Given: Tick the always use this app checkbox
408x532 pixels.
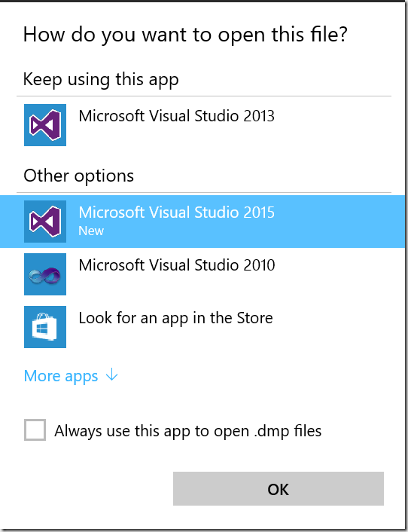Looking at the screenshot, I should click(35, 430).
